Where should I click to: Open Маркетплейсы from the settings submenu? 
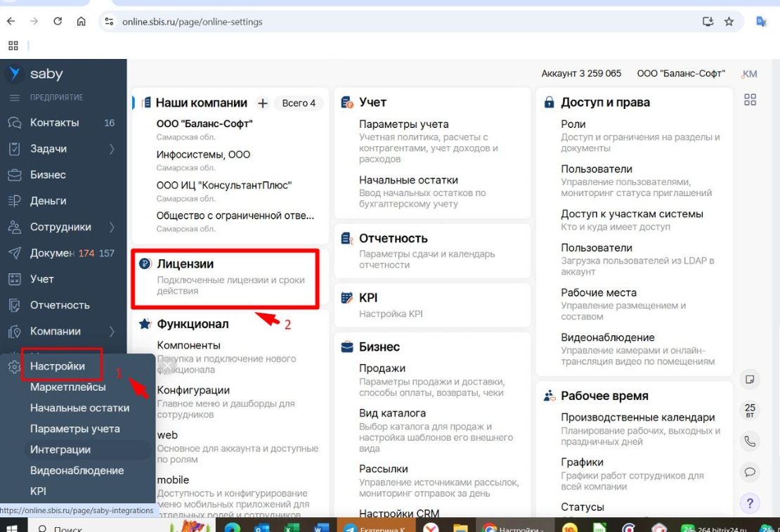pyautogui.click(x=67, y=387)
